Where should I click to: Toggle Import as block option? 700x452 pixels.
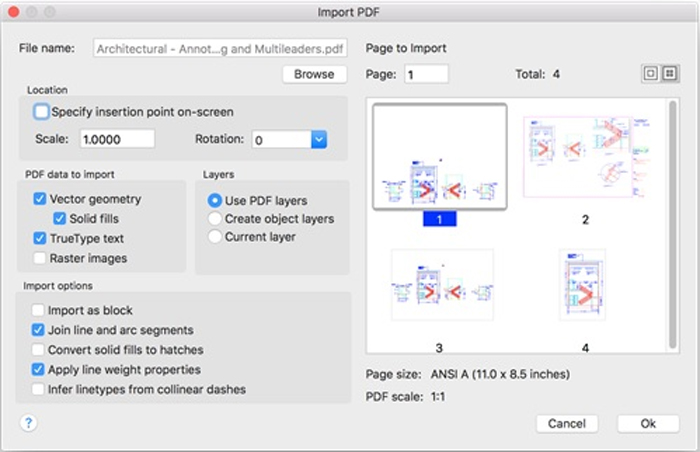[40, 310]
